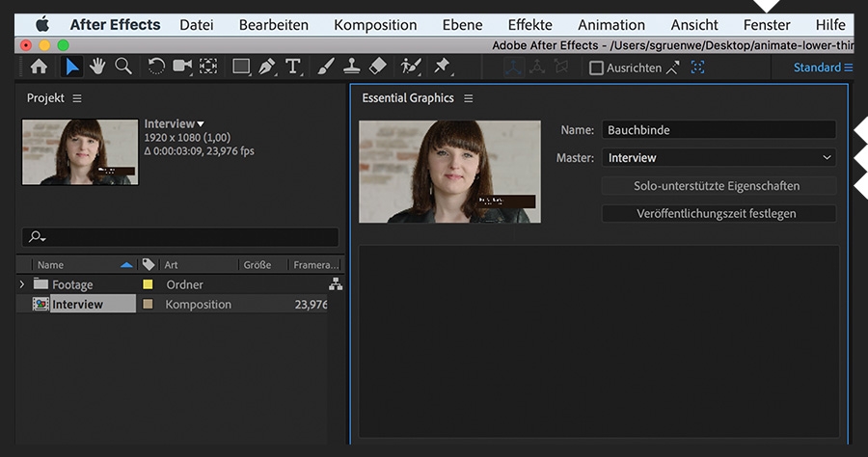868x457 pixels.
Task: Click the label tag column icon
Action: coord(148,264)
